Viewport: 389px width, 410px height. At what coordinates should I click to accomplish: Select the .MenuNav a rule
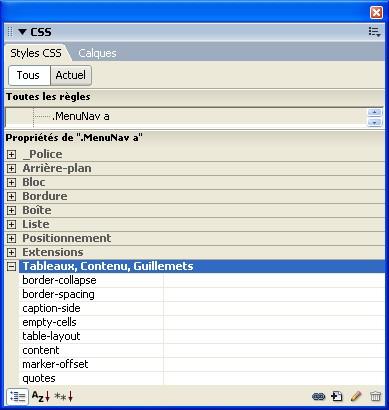point(81,116)
